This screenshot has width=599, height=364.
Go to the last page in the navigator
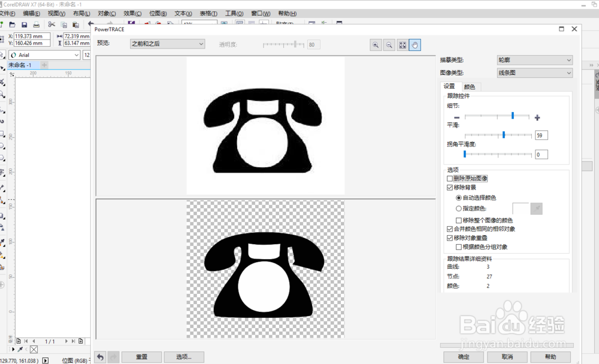point(73,341)
